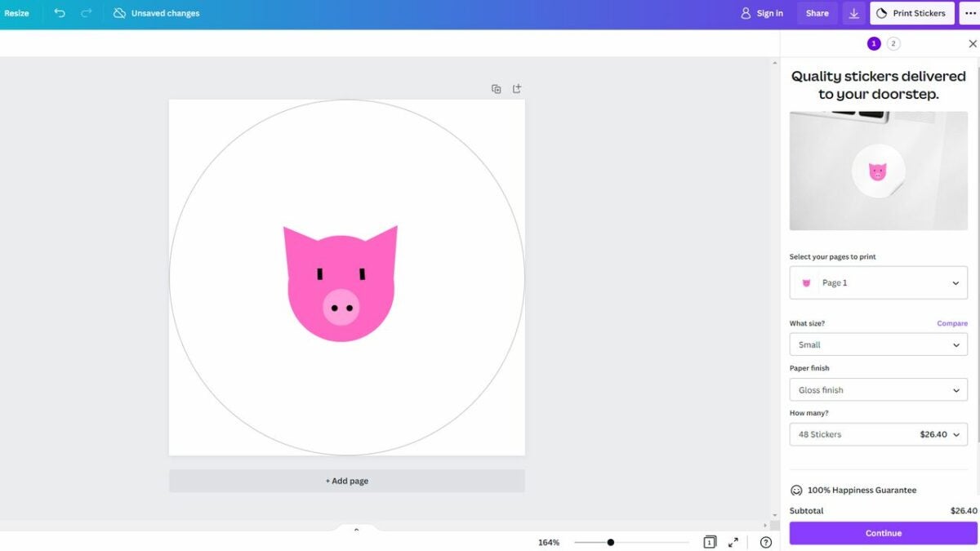Open the Page 1 pages dropdown
Screen dimensions: 980x551
pyautogui.click(x=878, y=282)
